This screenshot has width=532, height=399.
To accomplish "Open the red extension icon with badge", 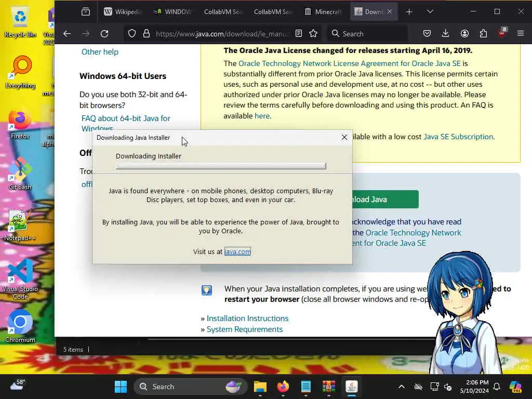I will click(502, 33).
